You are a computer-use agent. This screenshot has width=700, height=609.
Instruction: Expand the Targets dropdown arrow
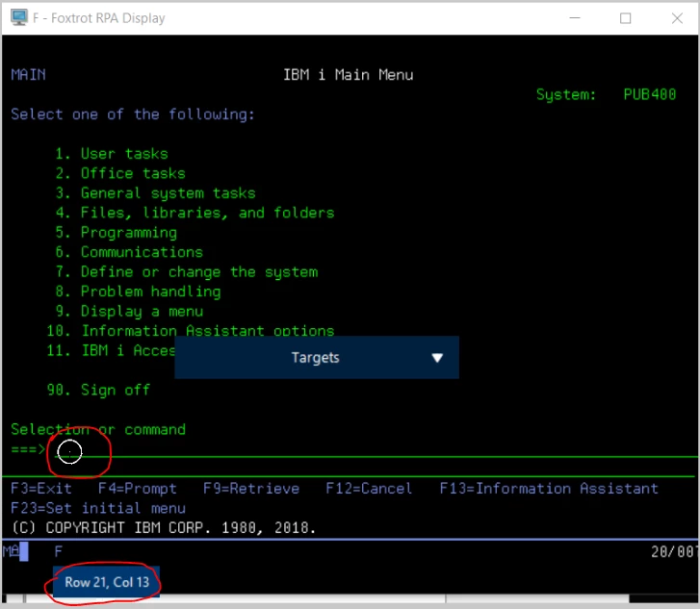tap(437, 358)
